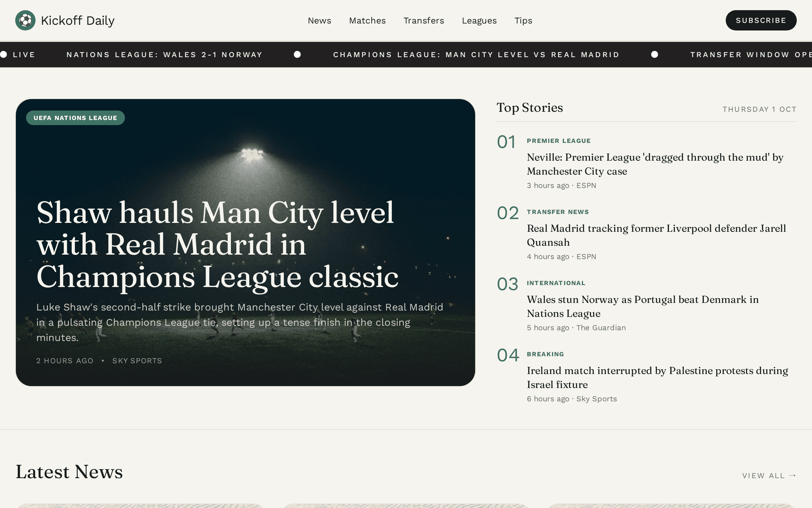The height and width of the screenshot is (508, 812).
Task: Open the News menu item
Action: coord(319,21)
